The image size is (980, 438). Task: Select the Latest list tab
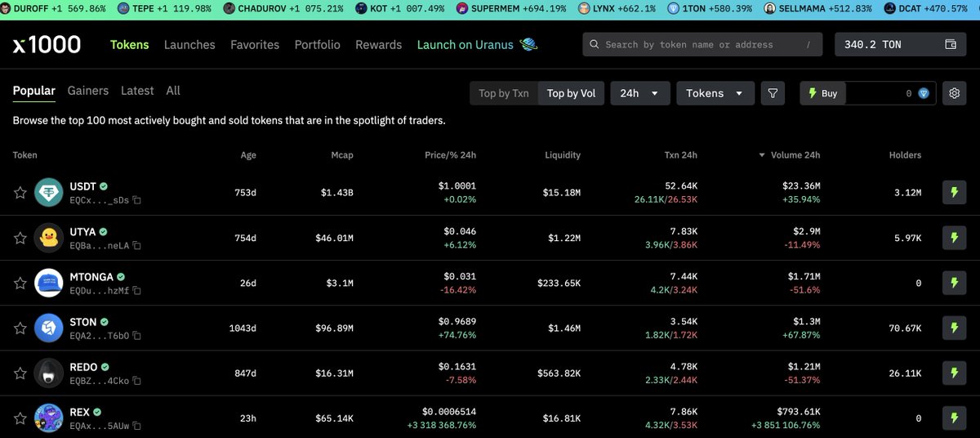tap(137, 91)
